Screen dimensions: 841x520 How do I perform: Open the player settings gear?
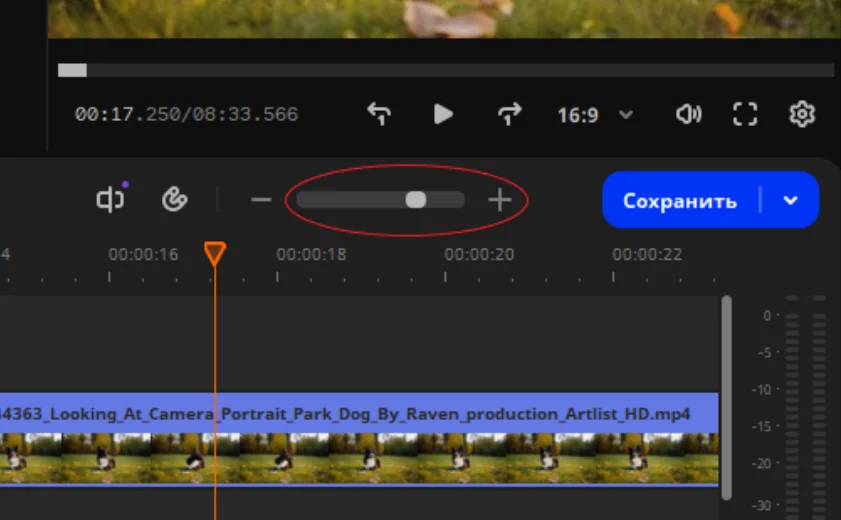(802, 114)
